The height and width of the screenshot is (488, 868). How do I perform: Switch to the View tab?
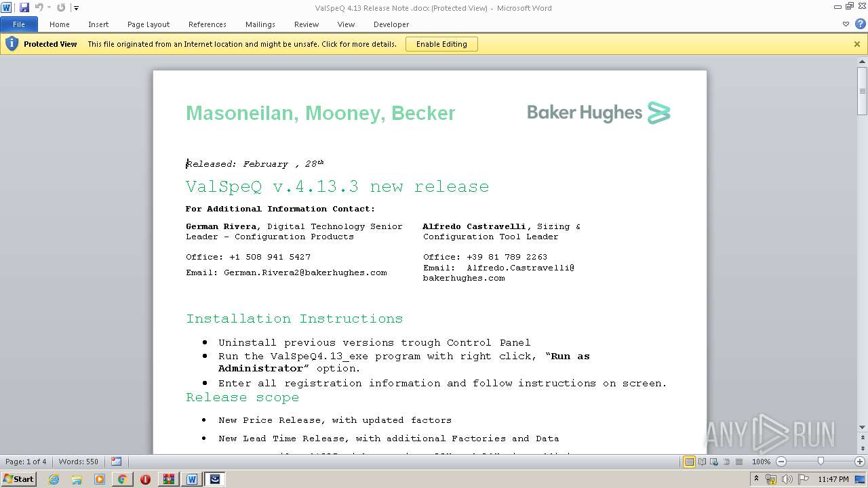click(x=346, y=24)
